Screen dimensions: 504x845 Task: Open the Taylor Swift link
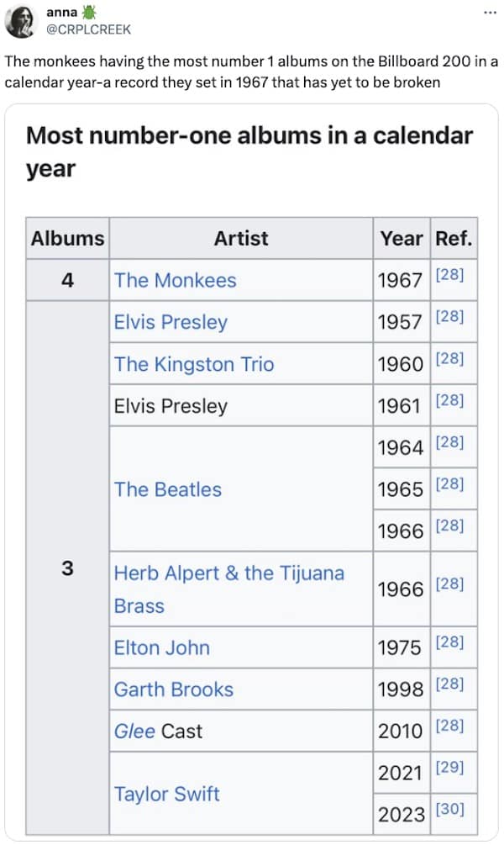(167, 794)
